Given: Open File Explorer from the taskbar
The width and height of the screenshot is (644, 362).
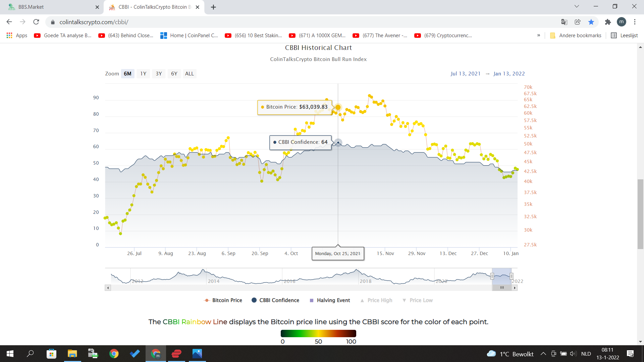Looking at the screenshot, I should pos(72,354).
